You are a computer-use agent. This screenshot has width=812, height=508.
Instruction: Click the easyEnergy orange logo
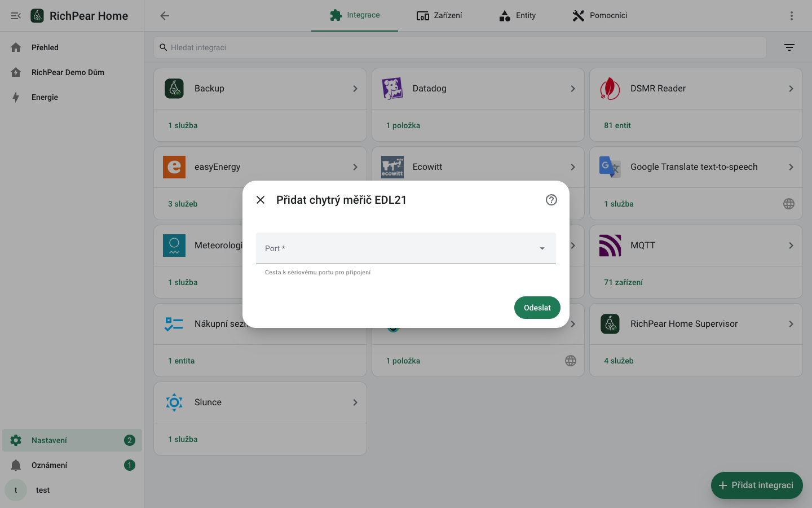click(x=174, y=167)
